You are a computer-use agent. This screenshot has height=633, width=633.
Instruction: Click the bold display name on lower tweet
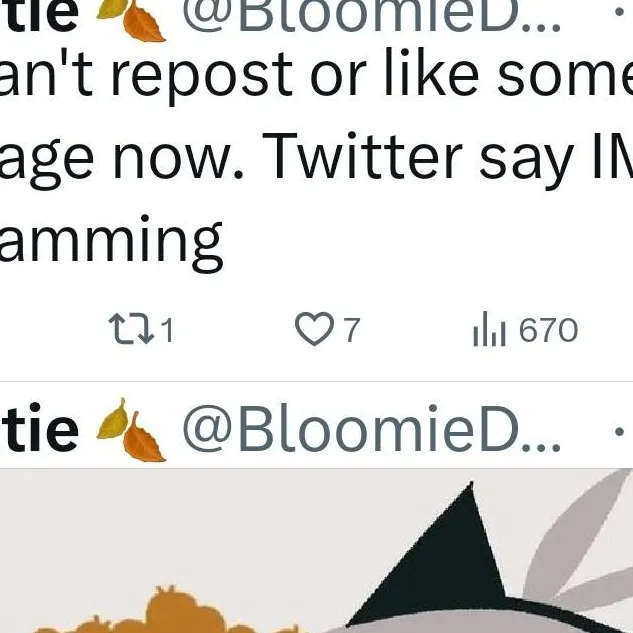pos(39,429)
